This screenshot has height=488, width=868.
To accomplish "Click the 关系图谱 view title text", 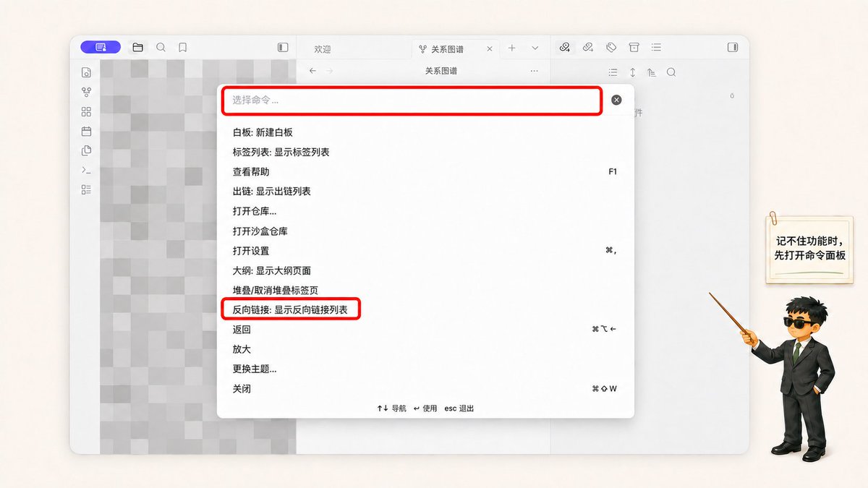I will coord(441,71).
